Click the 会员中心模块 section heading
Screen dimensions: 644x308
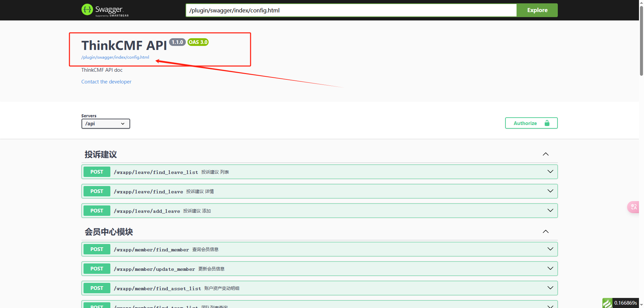[109, 232]
